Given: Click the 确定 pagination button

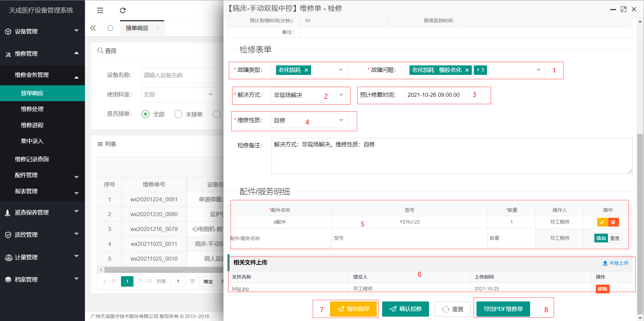Looking at the screenshot, I should [x=208, y=282].
